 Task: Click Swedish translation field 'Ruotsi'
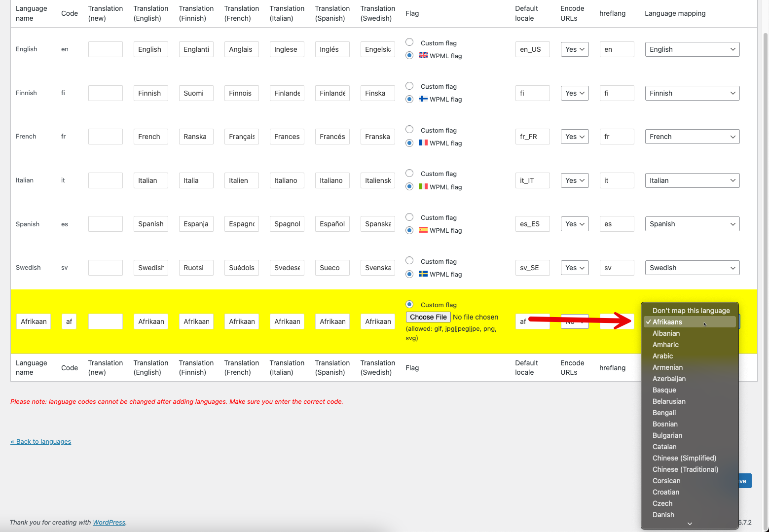[196, 268]
